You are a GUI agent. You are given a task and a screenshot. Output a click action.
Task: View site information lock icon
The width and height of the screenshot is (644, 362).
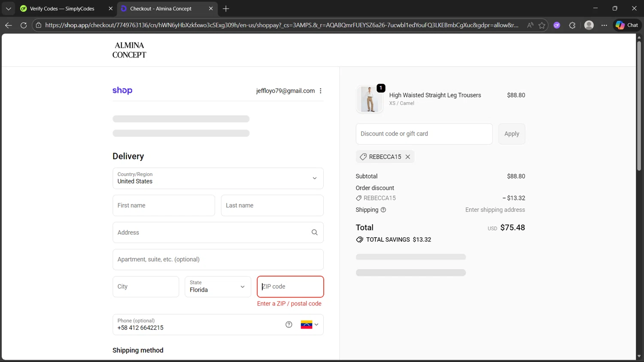click(x=39, y=25)
